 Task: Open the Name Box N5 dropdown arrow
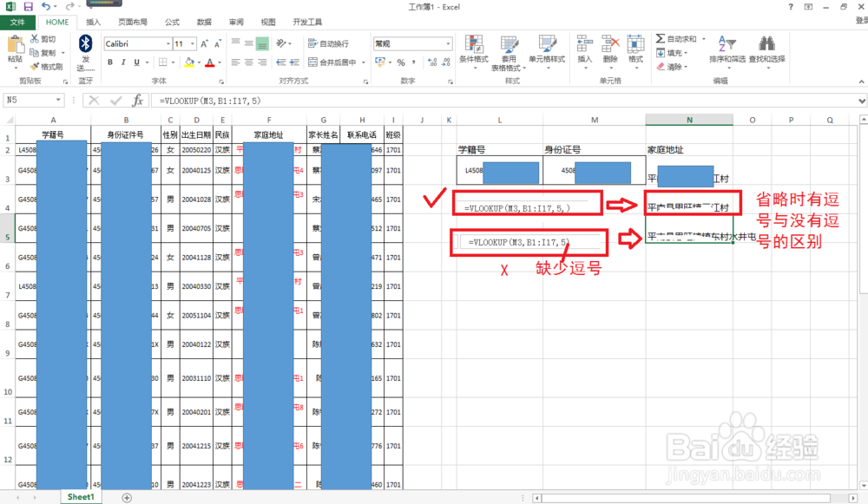[58, 100]
